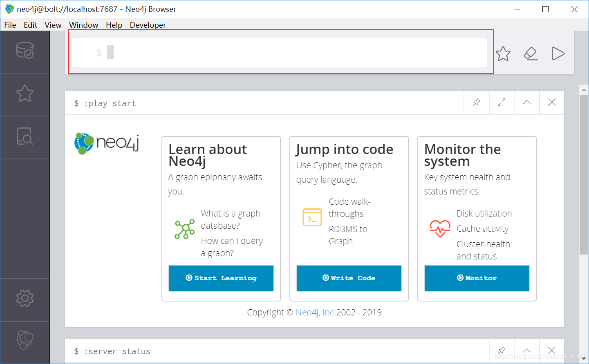Click the Cypher command editor field
The width and height of the screenshot is (589, 364).
tap(280, 53)
